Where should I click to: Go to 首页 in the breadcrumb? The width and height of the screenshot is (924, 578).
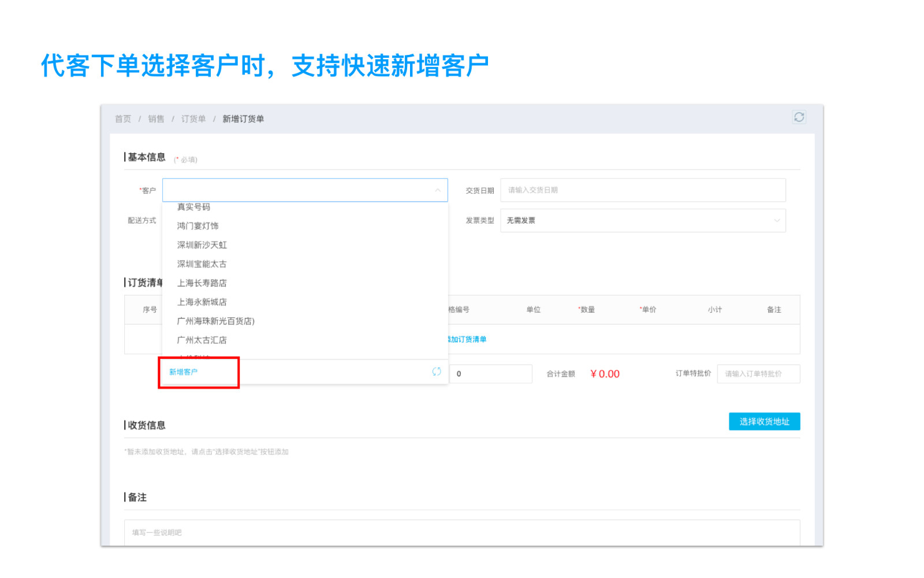pyautogui.click(x=123, y=119)
